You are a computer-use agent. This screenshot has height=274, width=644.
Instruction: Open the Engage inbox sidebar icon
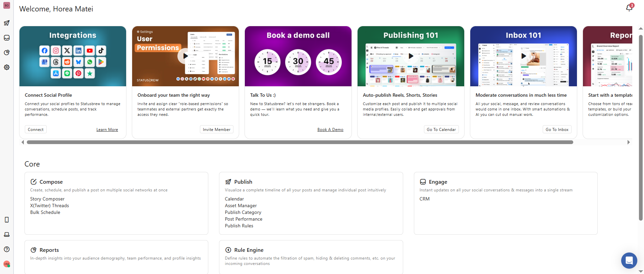click(x=7, y=38)
